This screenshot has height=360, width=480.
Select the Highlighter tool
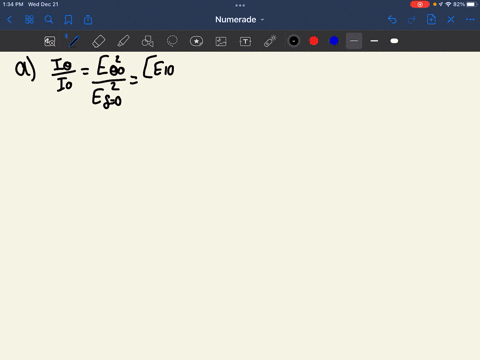tap(123, 41)
